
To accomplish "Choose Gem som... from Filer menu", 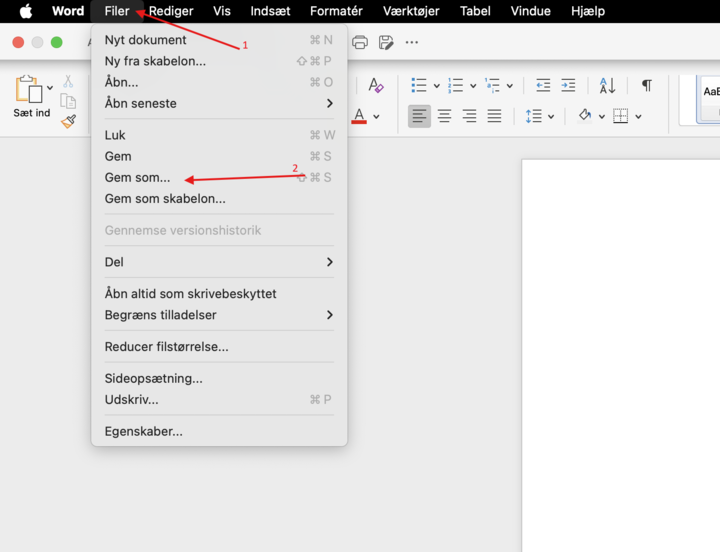I will pyautogui.click(x=138, y=177).
